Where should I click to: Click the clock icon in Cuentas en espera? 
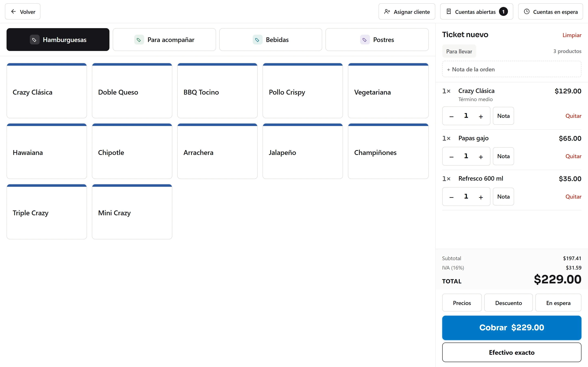[527, 11]
